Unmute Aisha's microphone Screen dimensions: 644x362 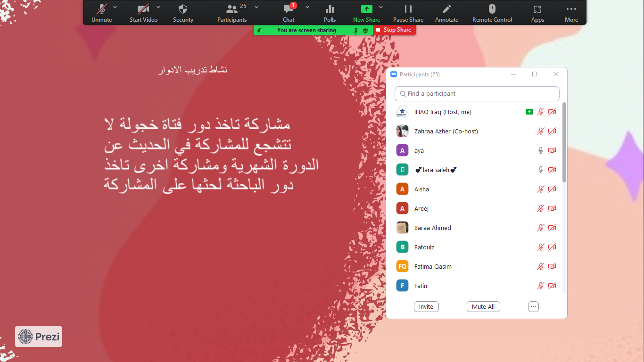coord(541,189)
